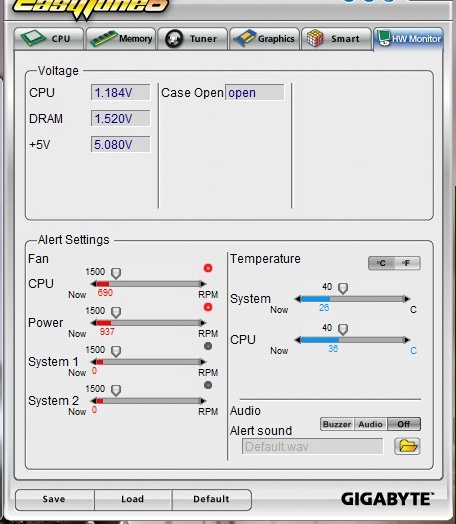Click the Case Open status field
This screenshot has height=524, width=456.
click(x=255, y=93)
